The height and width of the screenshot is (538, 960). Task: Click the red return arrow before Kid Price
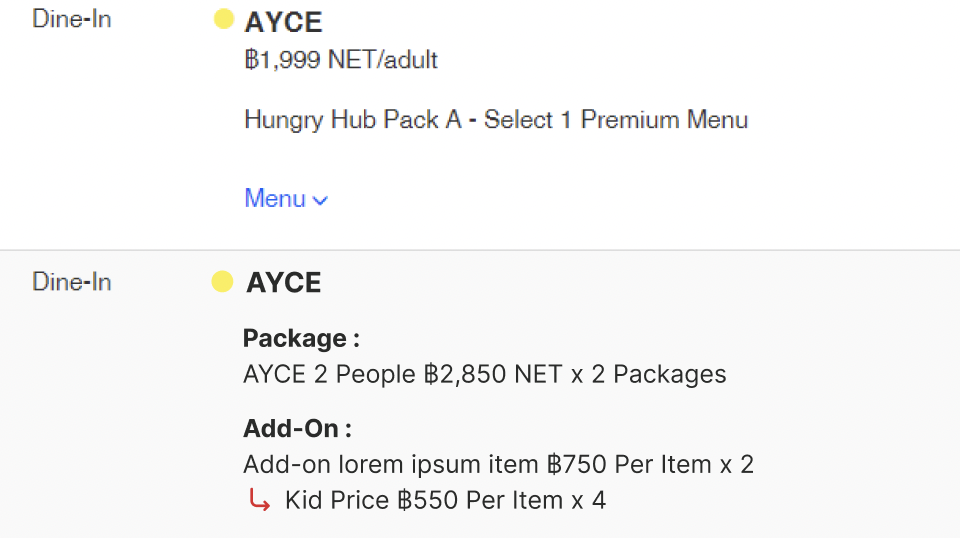pos(259,501)
